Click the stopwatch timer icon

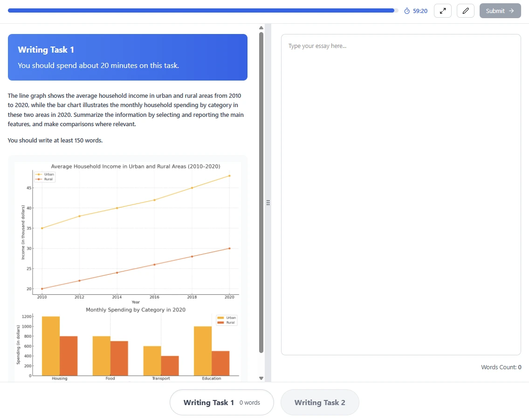(407, 11)
